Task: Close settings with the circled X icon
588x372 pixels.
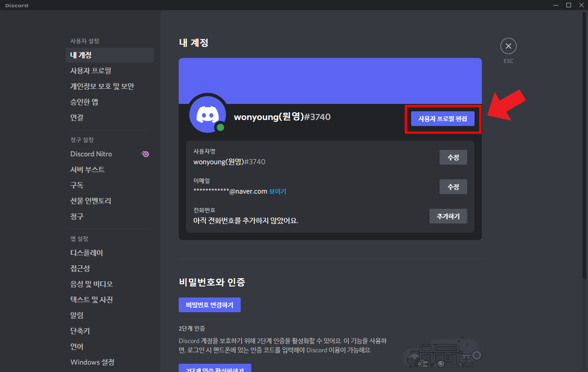Action: point(508,46)
